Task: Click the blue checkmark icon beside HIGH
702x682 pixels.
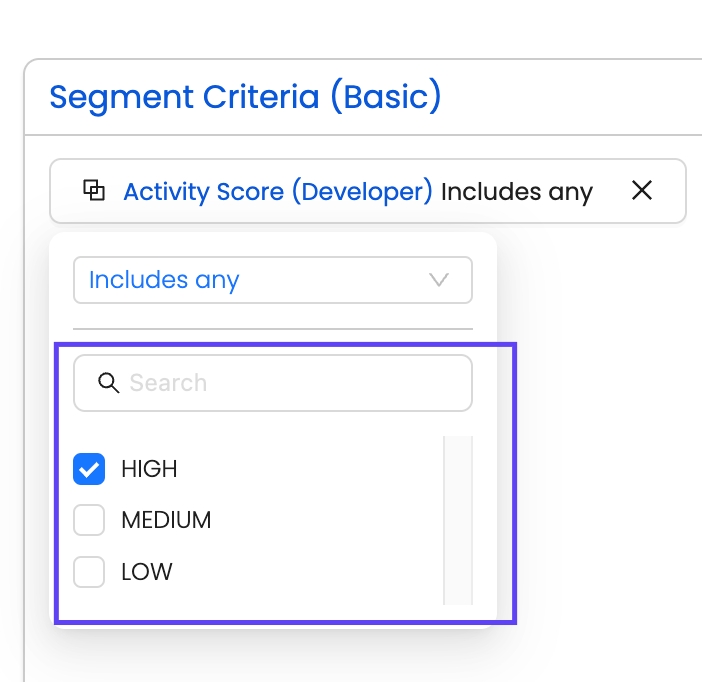Action: click(x=89, y=469)
